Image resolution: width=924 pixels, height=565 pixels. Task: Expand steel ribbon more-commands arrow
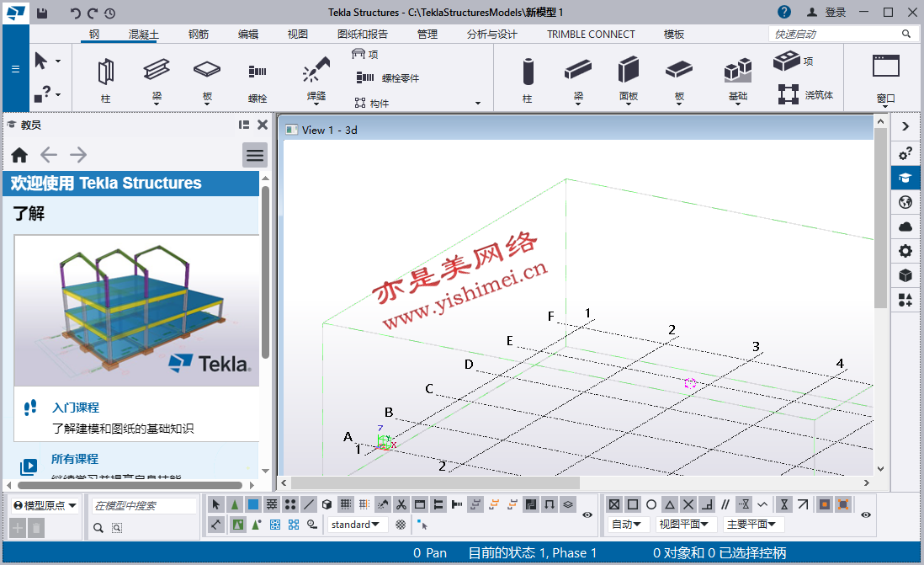[478, 104]
